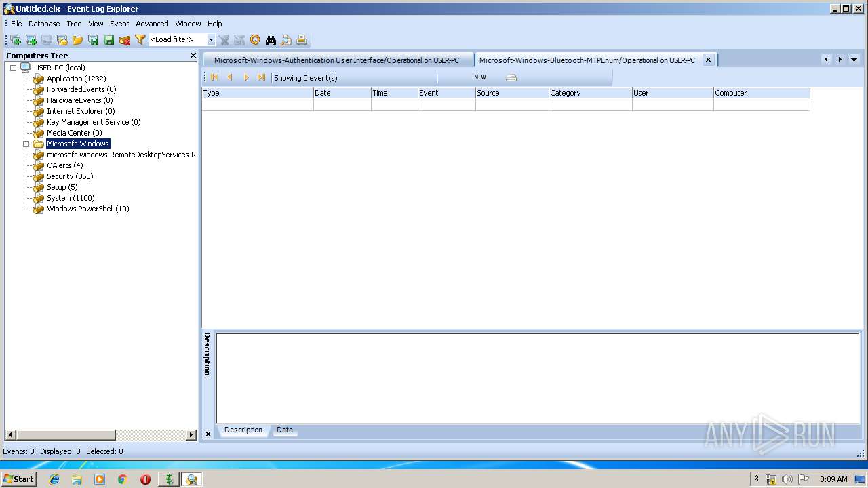Go to last event navigation icon
This screenshot has width=868, height=488.
(x=262, y=77)
